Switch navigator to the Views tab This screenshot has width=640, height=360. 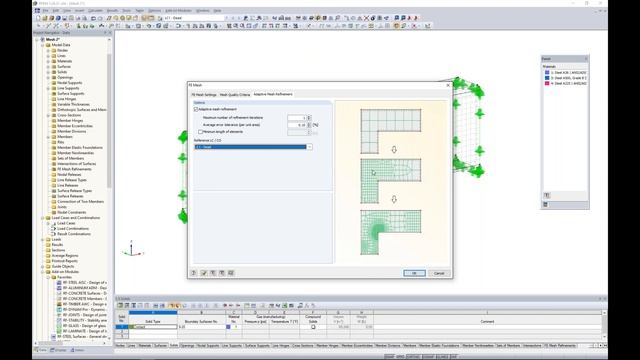point(78,350)
